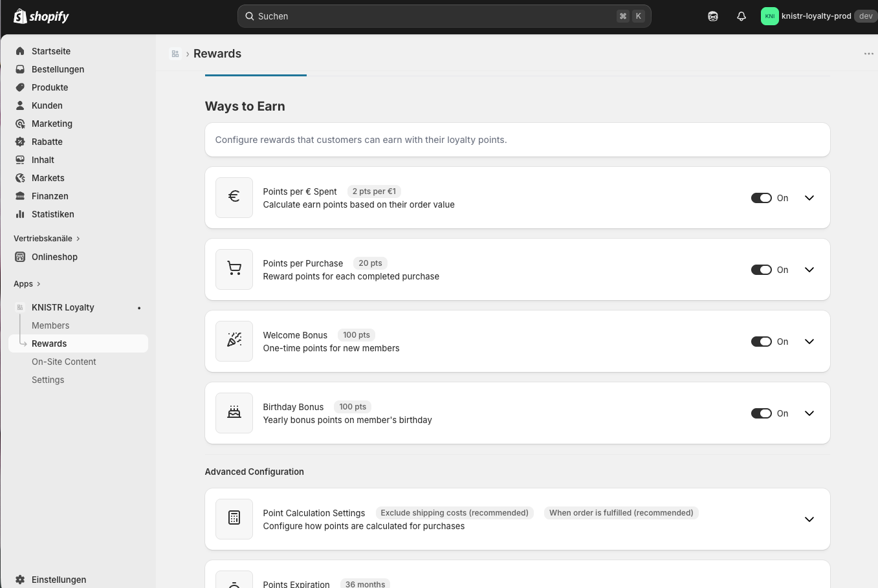Disable the Birthday Bonus switch
The image size is (878, 588).
coord(762,413)
